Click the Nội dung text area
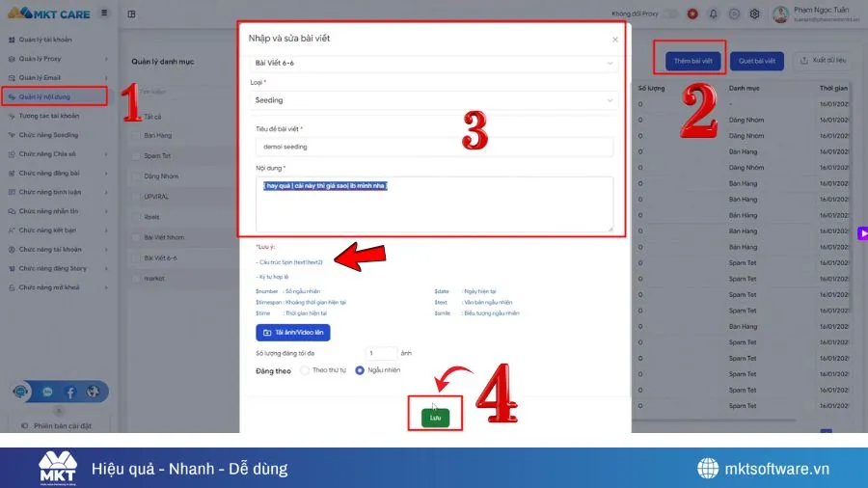This screenshot has height=488, width=868. pyautogui.click(x=434, y=204)
